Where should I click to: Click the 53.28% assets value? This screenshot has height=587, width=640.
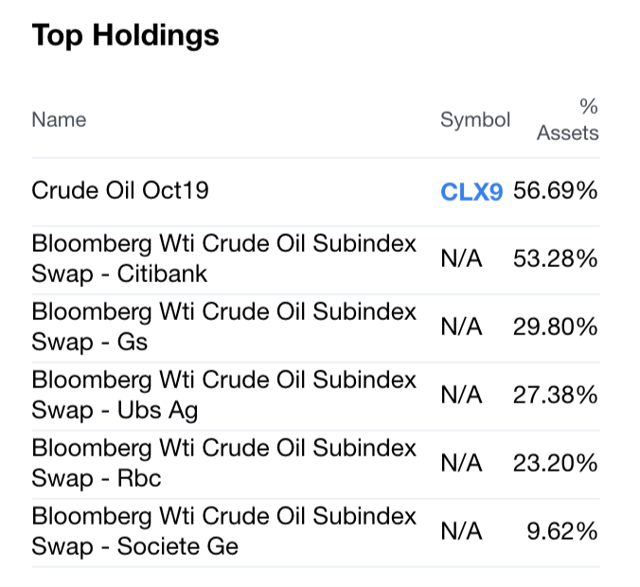click(555, 260)
